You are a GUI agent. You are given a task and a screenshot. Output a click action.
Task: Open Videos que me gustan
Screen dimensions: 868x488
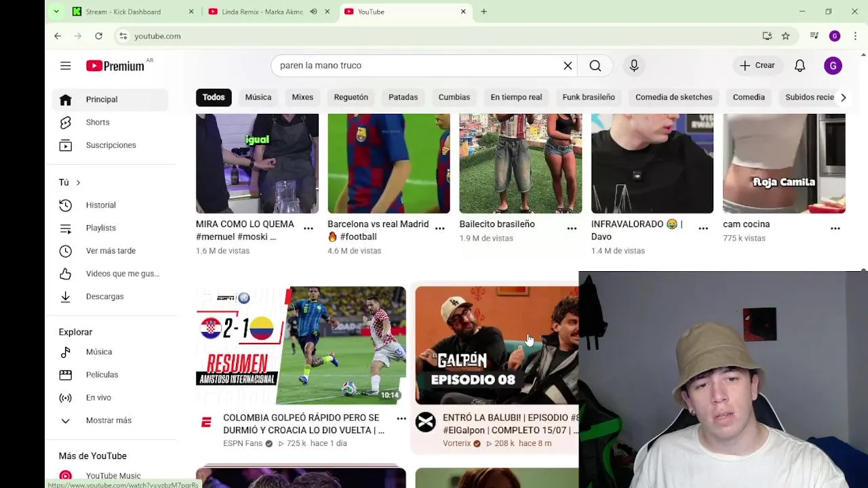tap(110, 274)
